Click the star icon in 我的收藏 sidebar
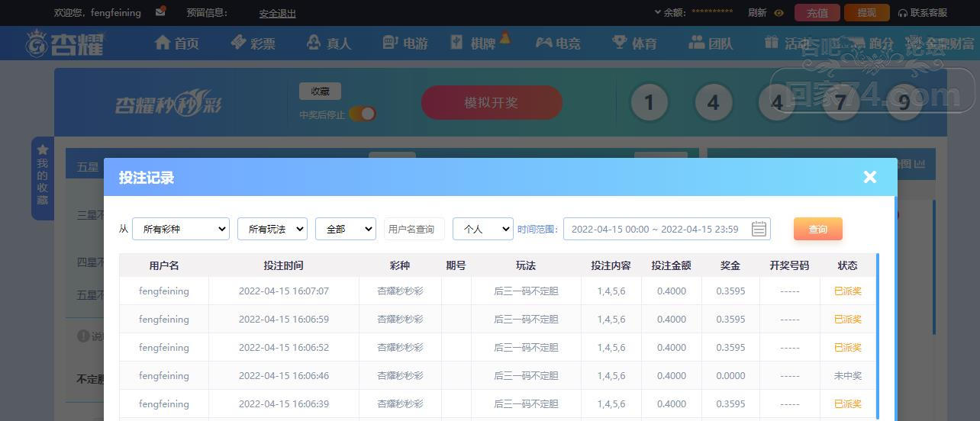Image resolution: width=980 pixels, height=421 pixels. click(x=43, y=149)
